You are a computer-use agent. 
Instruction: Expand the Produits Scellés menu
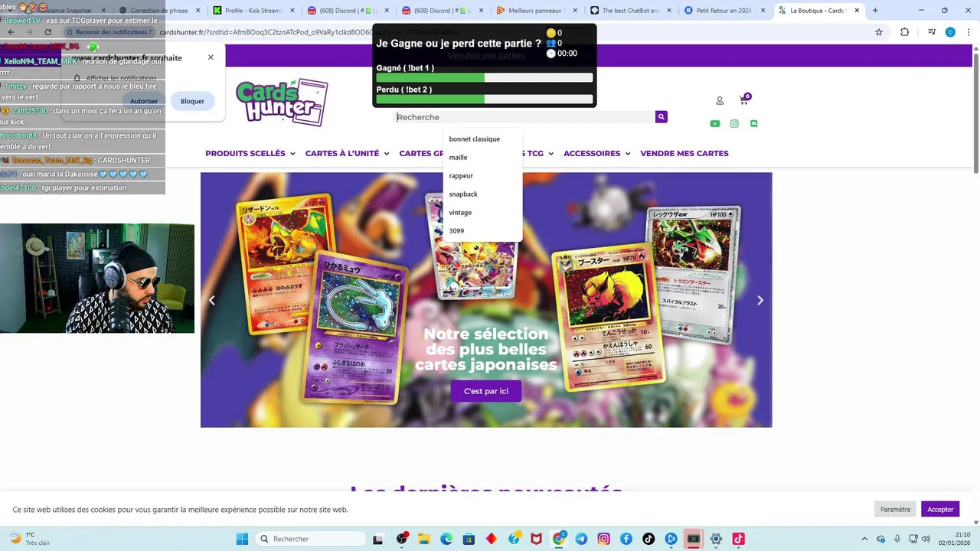(x=250, y=153)
